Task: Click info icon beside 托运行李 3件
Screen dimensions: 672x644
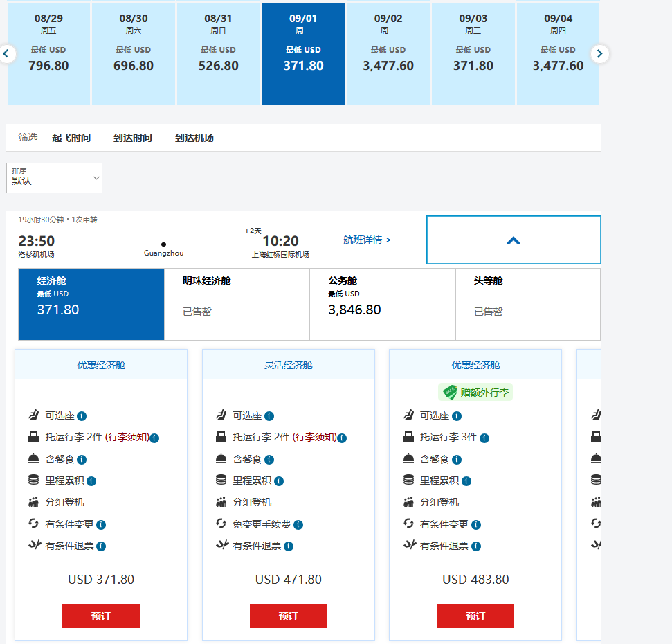Action: tap(484, 438)
